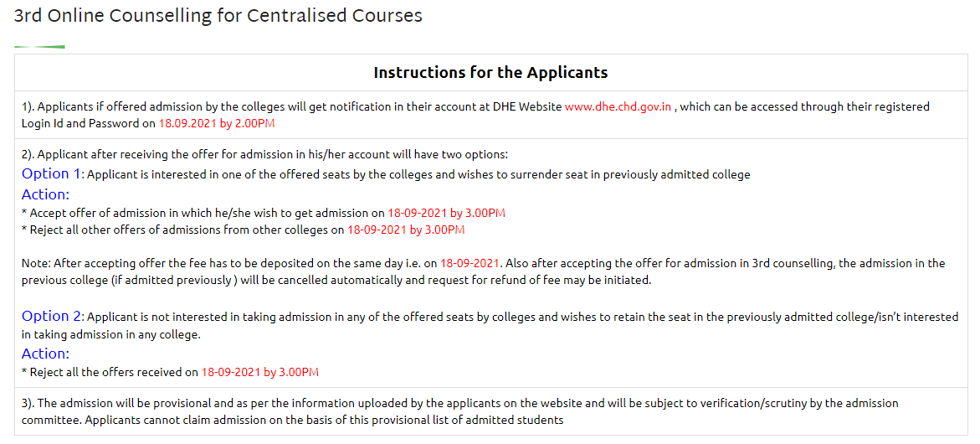Open the www.dhe.chd.gov.in website link
This screenshot has width=980, height=444.
click(618, 107)
